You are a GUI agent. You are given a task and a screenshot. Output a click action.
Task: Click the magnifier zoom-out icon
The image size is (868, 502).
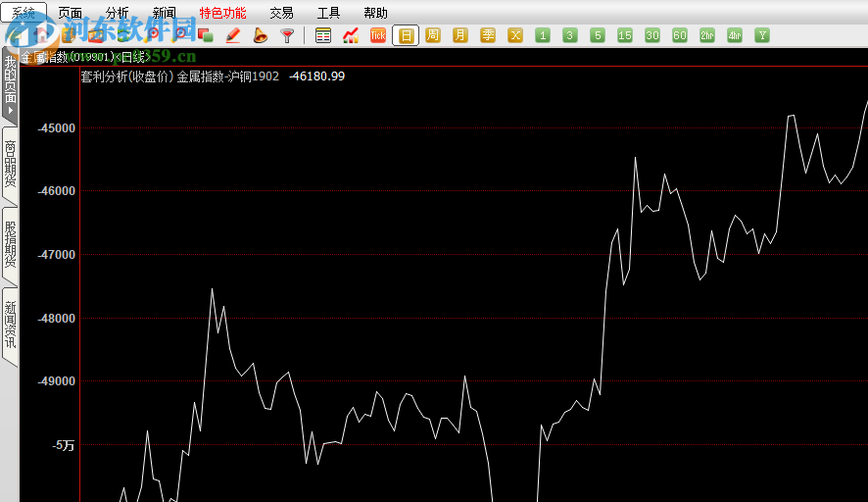180,35
